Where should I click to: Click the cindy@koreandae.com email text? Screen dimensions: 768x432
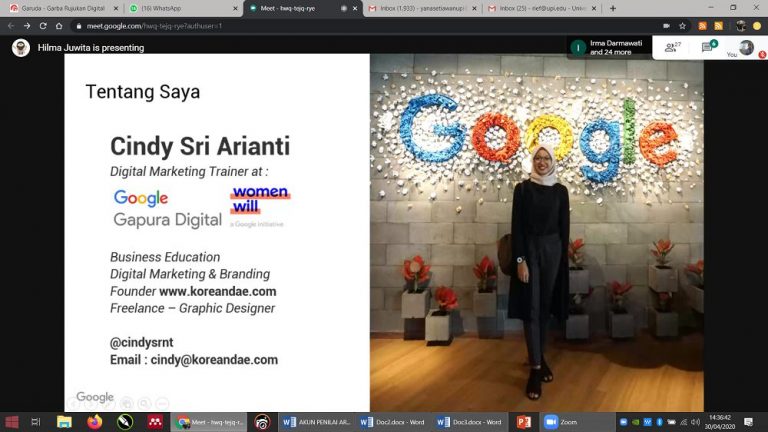click(214, 360)
